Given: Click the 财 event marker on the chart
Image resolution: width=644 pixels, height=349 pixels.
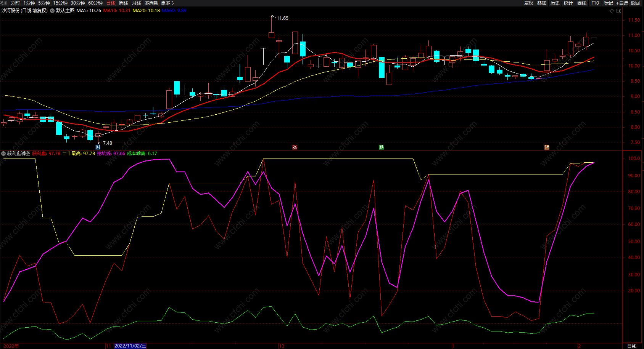Looking at the screenshot, I should click(98, 147).
